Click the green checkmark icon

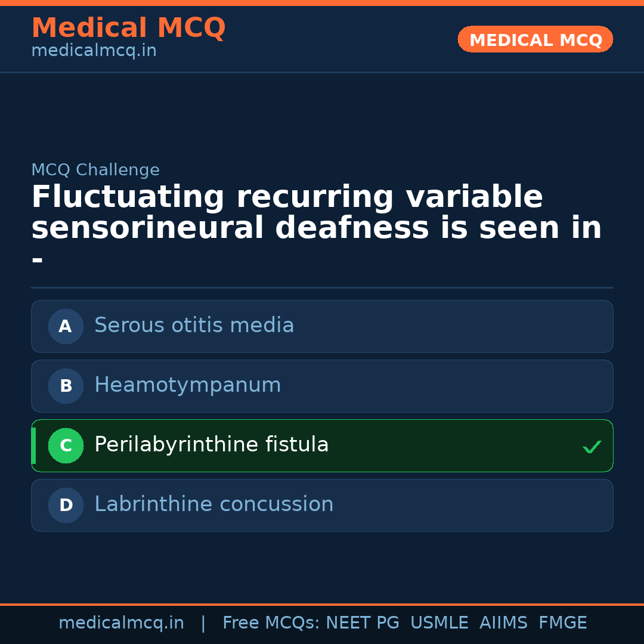coord(592,447)
